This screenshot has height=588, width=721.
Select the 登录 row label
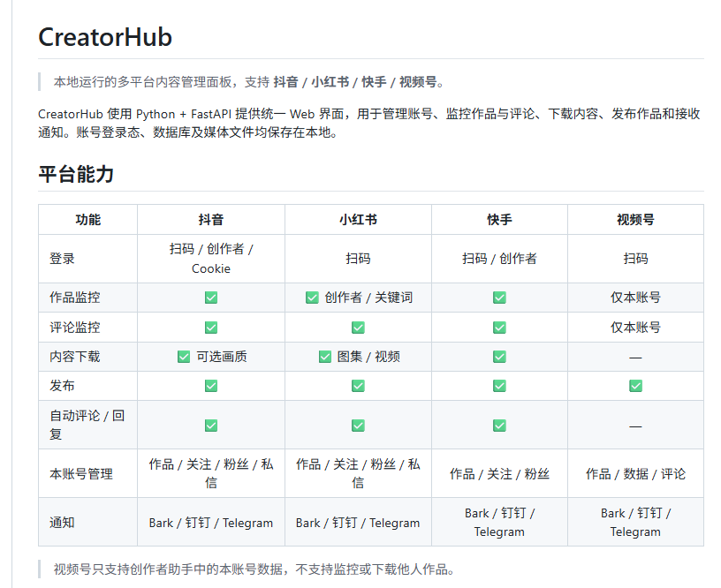62,259
